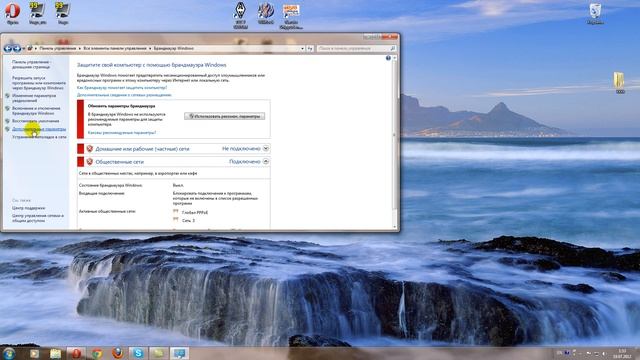Click Домашние или рабочие сети heading

click(142, 149)
